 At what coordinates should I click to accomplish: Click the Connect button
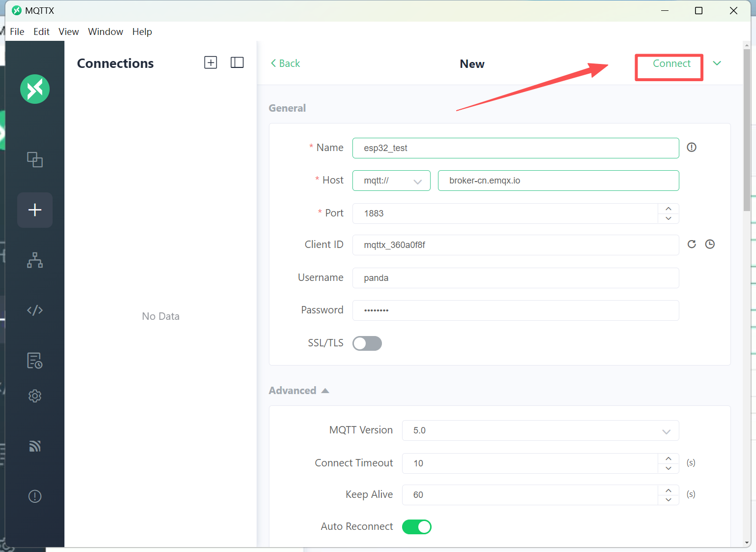coord(671,63)
